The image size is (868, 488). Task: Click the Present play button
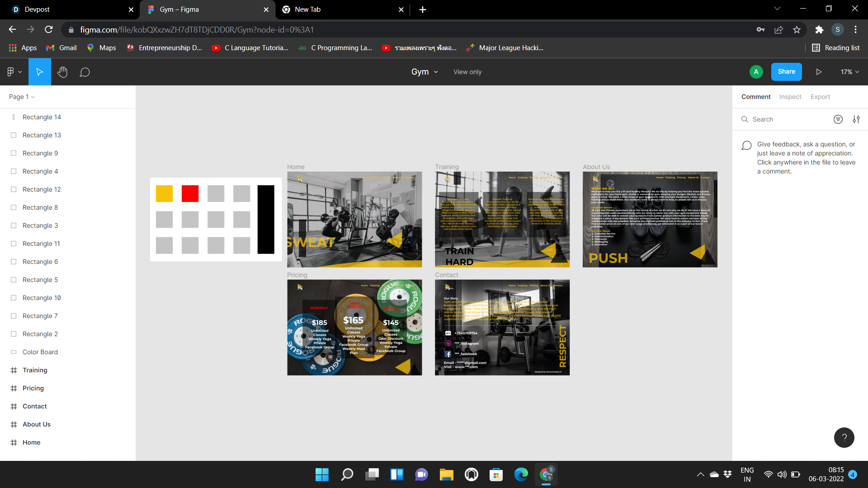pos(819,72)
